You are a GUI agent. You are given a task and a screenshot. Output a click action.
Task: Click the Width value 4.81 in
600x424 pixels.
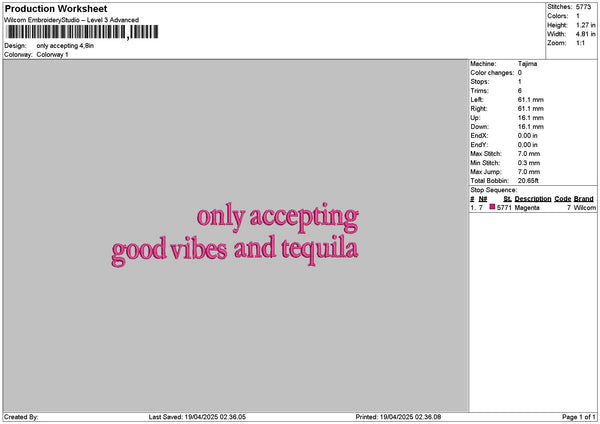(585, 34)
